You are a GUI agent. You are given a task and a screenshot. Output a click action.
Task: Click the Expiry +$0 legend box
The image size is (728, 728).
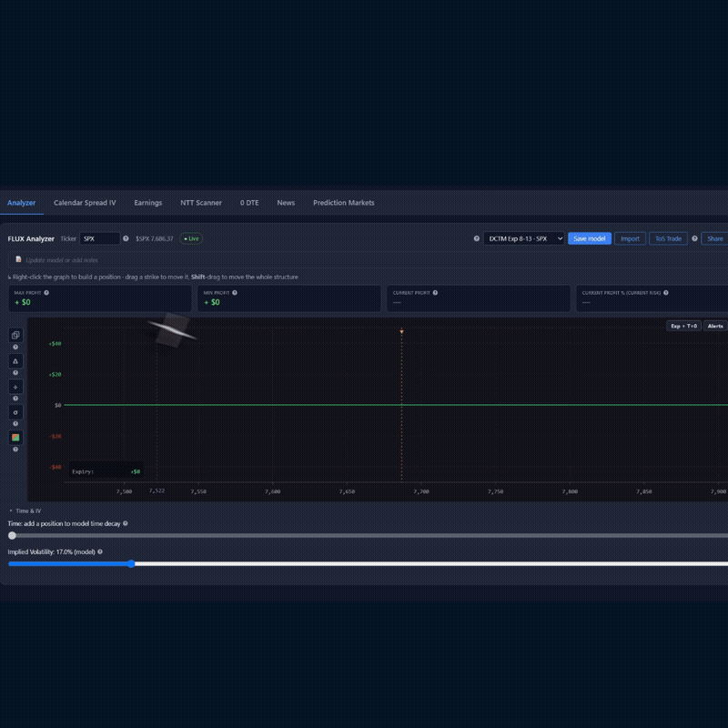coord(106,471)
